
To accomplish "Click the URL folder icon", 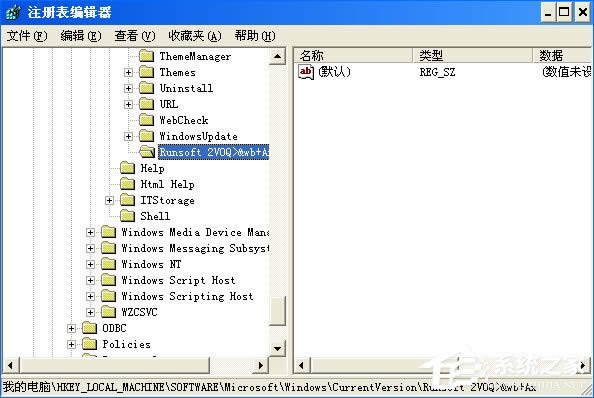I will (146, 104).
